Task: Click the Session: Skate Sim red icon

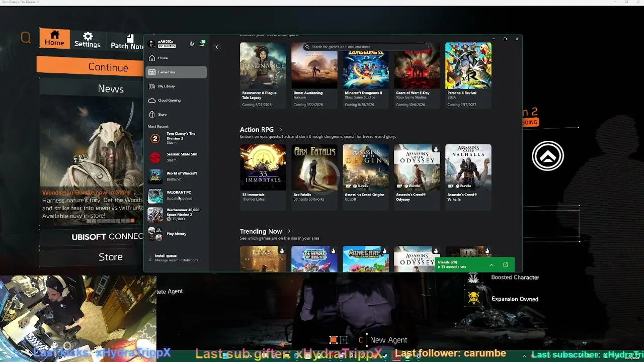Action: [x=155, y=157]
